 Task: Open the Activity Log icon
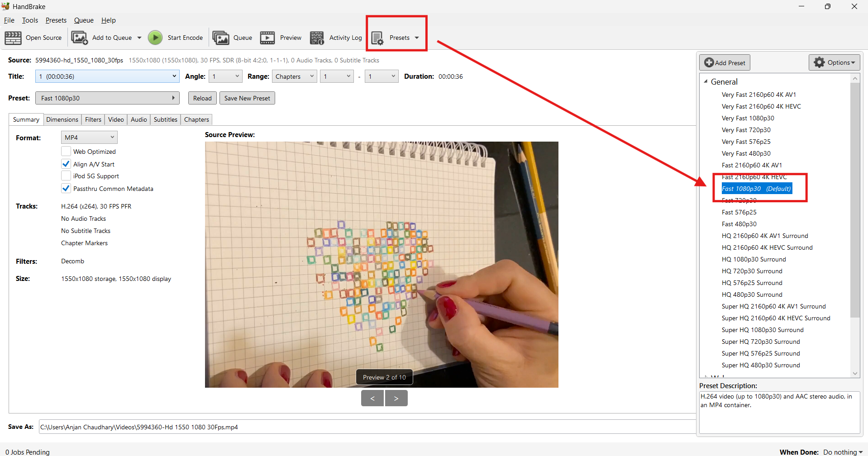coord(317,38)
